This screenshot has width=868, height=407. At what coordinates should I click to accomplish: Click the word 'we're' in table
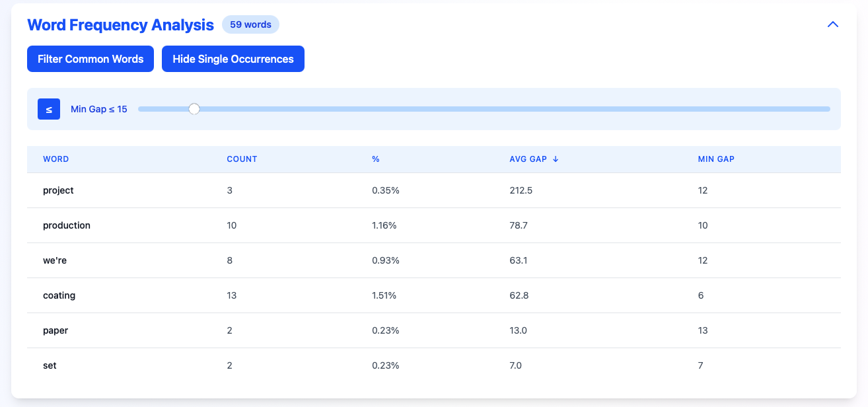pos(55,260)
